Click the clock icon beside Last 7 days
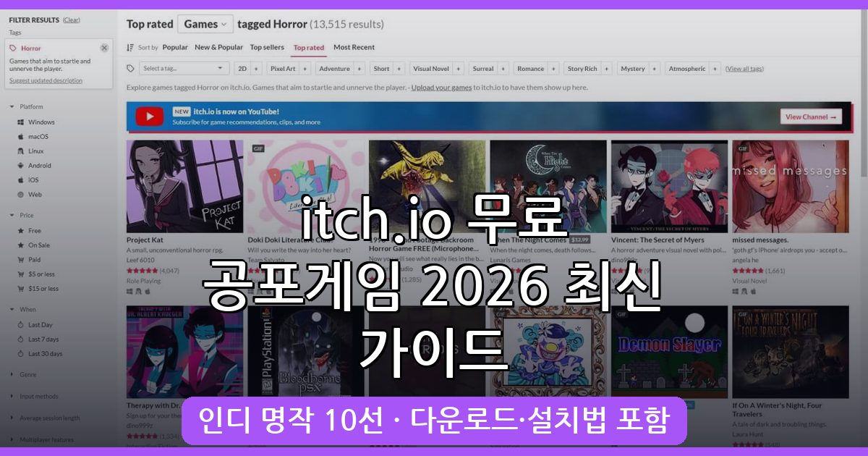 point(20,339)
